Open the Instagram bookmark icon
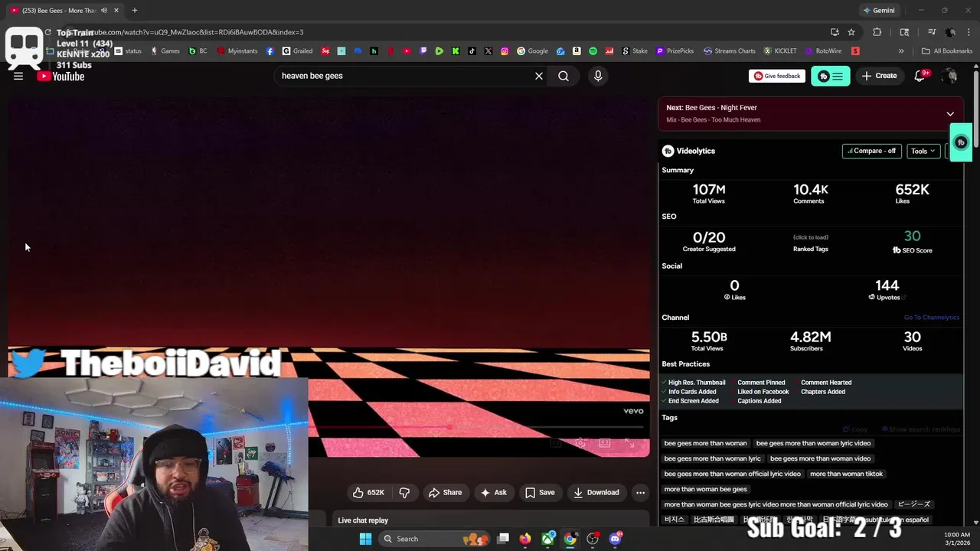The image size is (980, 551). (x=505, y=51)
